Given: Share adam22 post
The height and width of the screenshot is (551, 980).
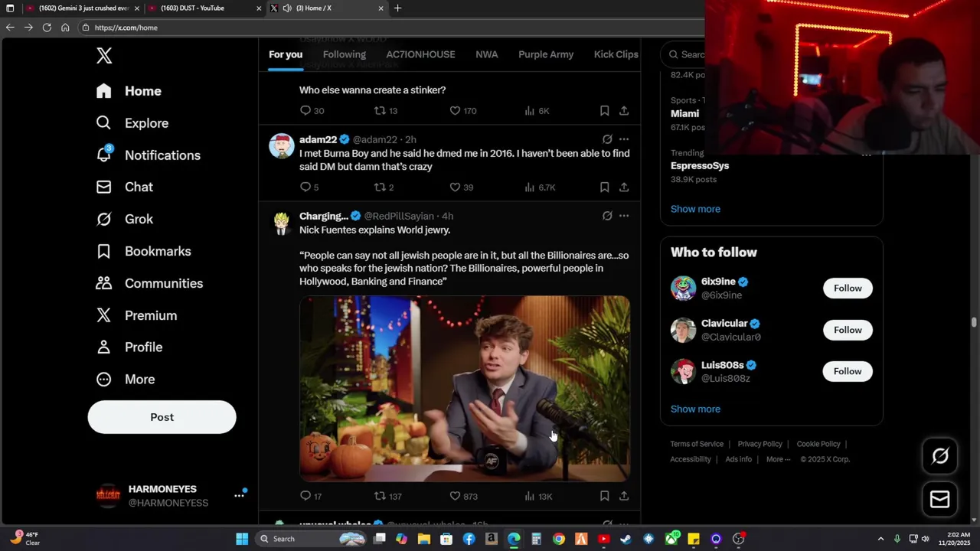Looking at the screenshot, I should click(x=624, y=187).
